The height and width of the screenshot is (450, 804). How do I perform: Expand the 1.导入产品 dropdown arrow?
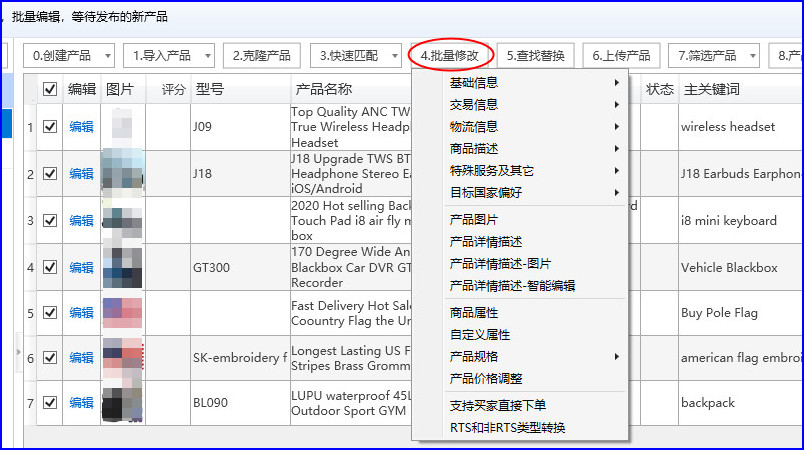coord(208,56)
